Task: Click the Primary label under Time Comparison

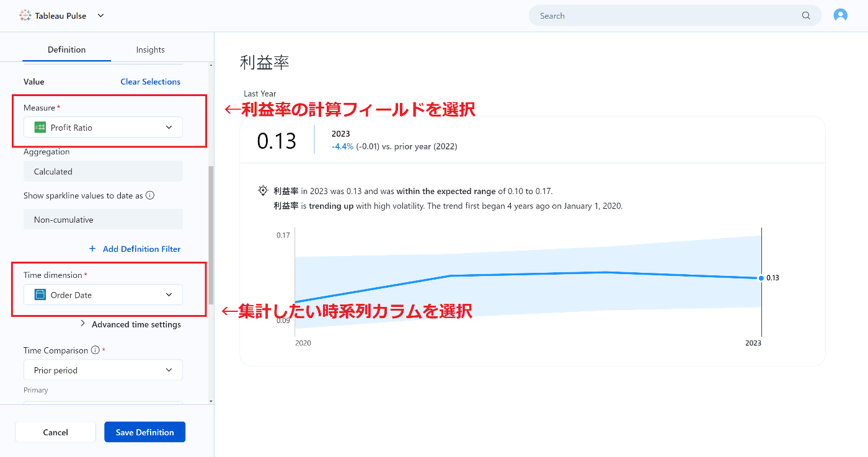Action: [x=36, y=390]
